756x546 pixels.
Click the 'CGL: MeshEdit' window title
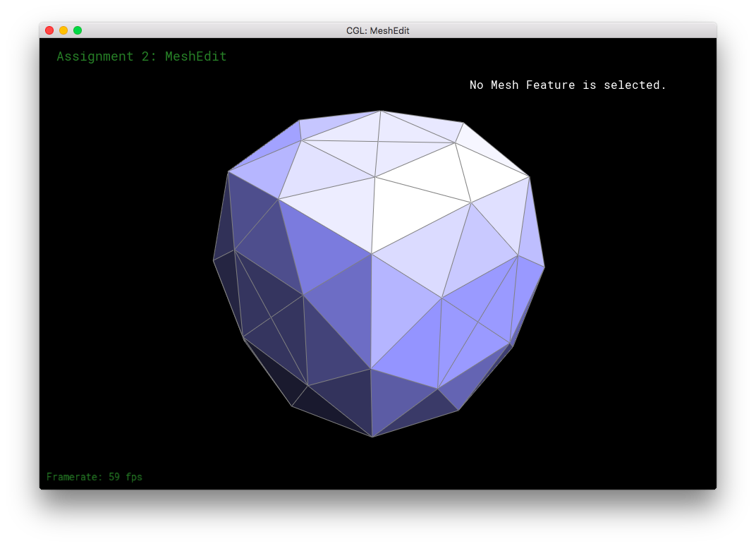[x=377, y=30]
